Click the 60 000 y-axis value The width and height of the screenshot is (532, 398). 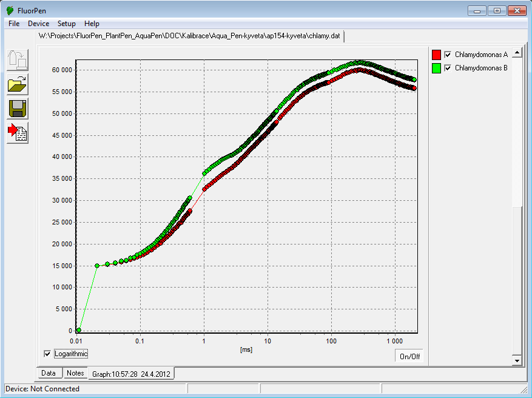[62, 70]
